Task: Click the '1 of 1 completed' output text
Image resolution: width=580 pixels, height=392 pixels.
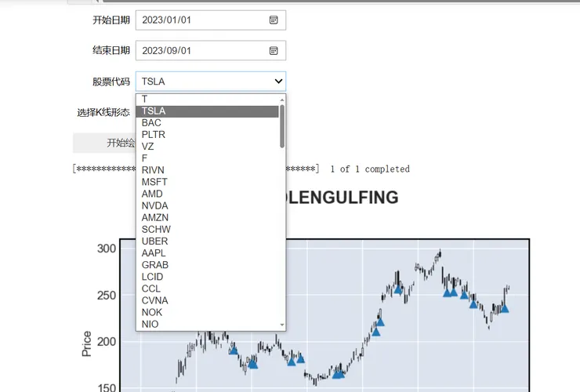Action: pos(370,169)
